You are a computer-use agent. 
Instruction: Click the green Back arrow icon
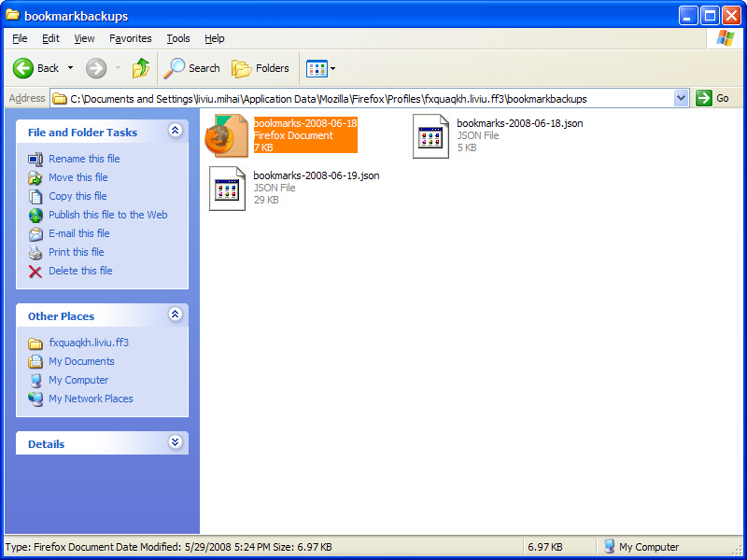coord(22,68)
